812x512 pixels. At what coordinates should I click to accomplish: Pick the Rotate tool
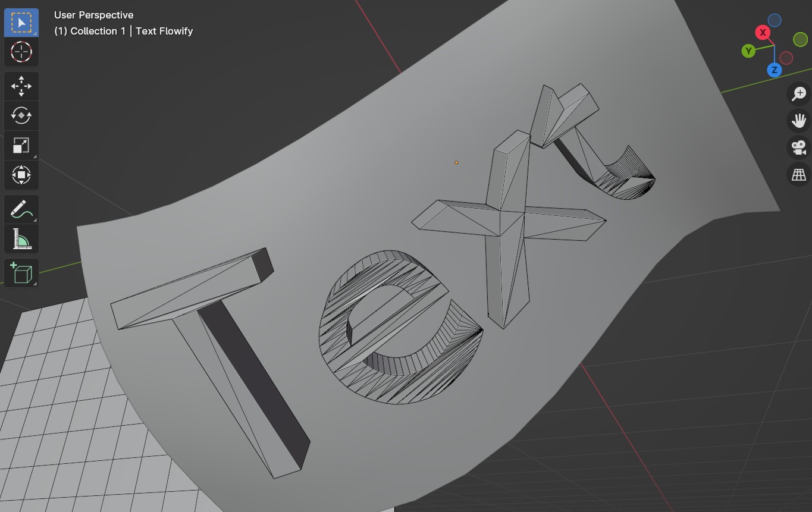pyautogui.click(x=21, y=115)
